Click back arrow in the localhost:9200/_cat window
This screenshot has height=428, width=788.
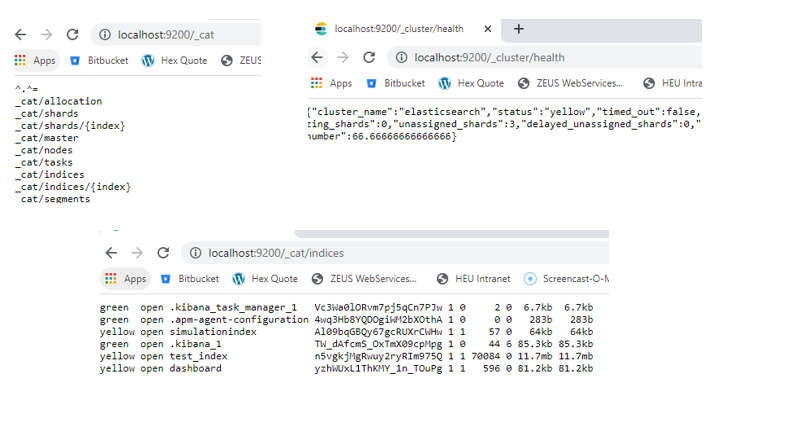point(20,35)
